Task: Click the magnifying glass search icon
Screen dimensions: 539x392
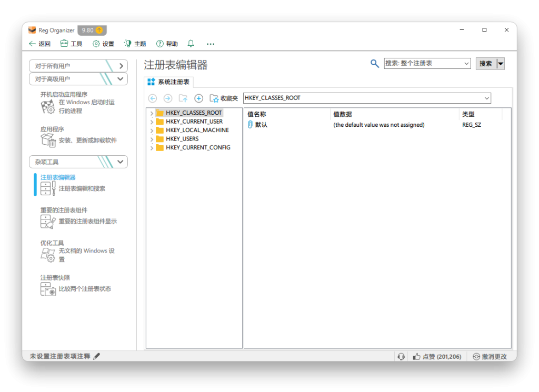Action: [x=374, y=63]
